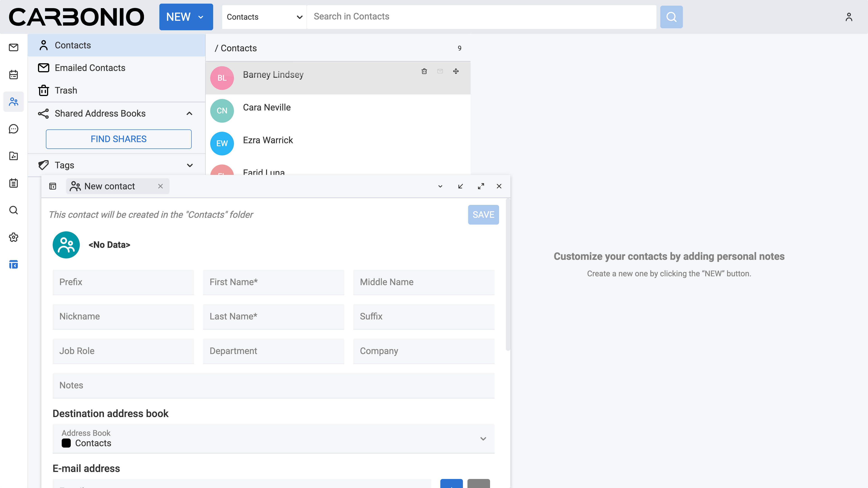Open the Tasks module icon
This screenshot has width=868, height=488.
point(14,183)
